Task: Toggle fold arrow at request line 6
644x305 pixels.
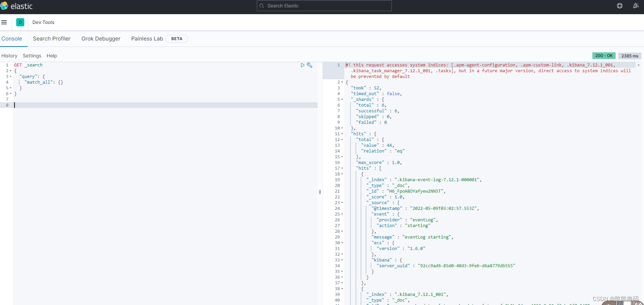Action: click(11, 94)
